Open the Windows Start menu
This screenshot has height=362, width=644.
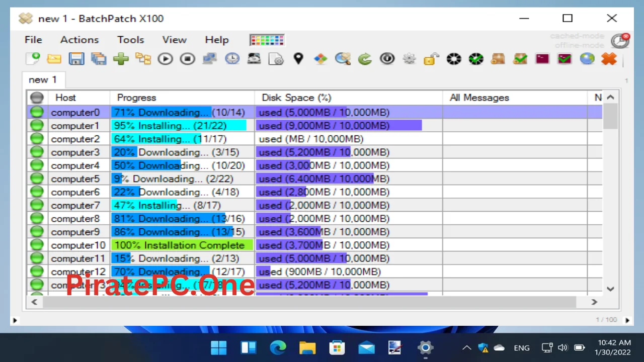pos(219,347)
